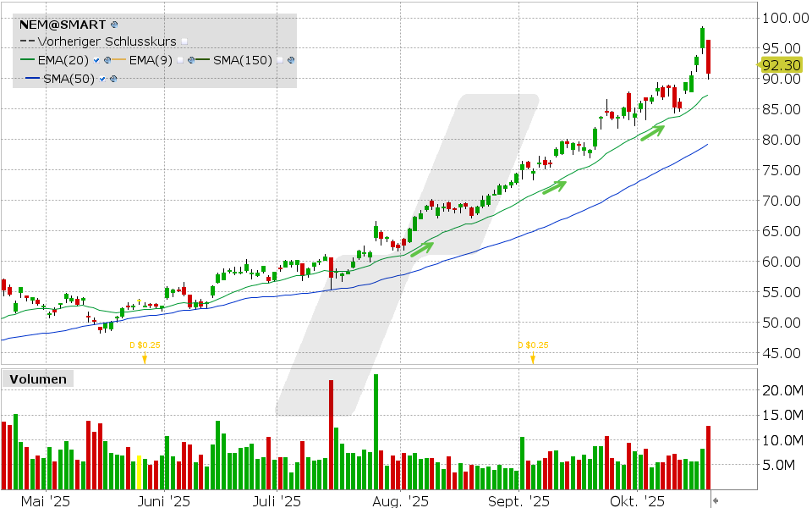812x508 pixels.
Task: Click EMA(9) settings wrench icon
Action: pyautogui.click(x=192, y=60)
